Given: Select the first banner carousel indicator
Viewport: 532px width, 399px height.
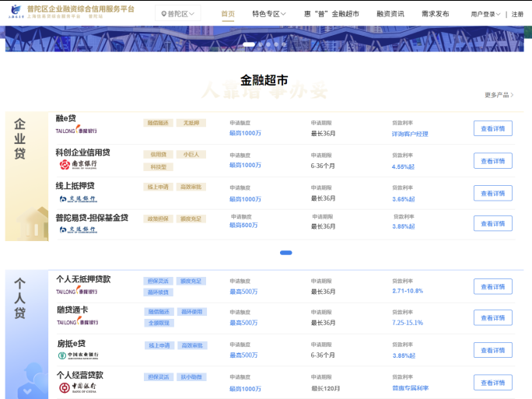Looking at the screenshot, I should tap(249, 44).
